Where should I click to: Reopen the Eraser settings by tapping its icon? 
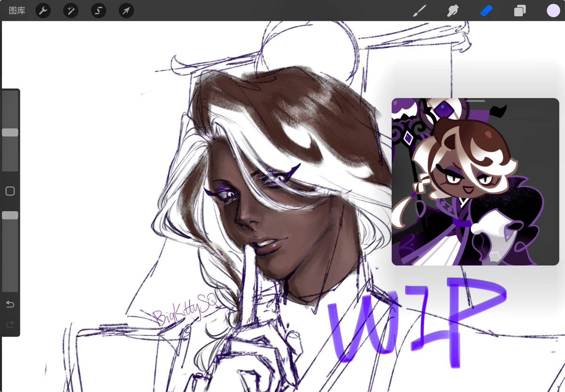pyautogui.click(x=486, y=9)
